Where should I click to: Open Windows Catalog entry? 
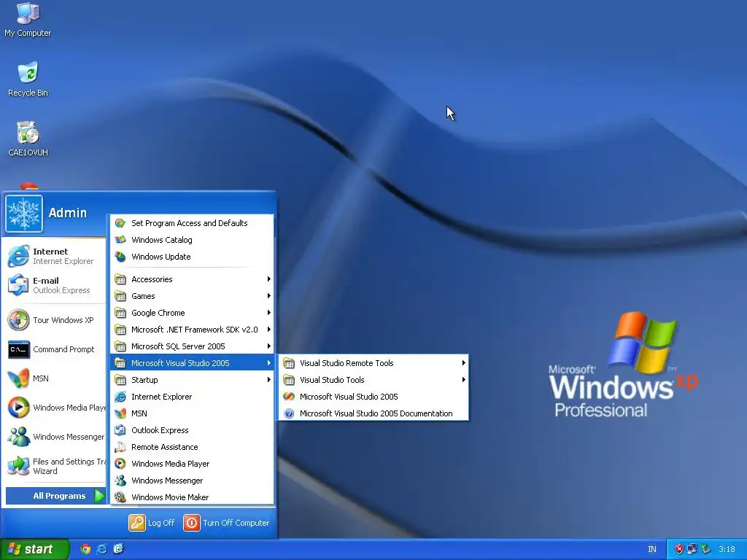[x=192, y=239]
